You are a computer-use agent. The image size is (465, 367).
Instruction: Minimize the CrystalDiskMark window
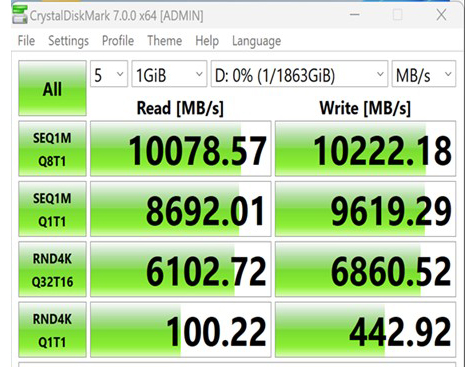click(355, 14)
